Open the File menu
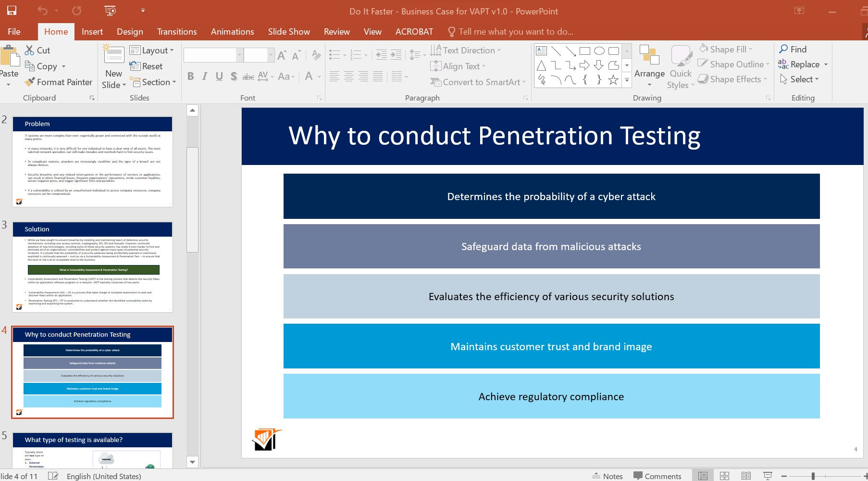Viewport: 868px width, 481px height. (x=14, y=32)
